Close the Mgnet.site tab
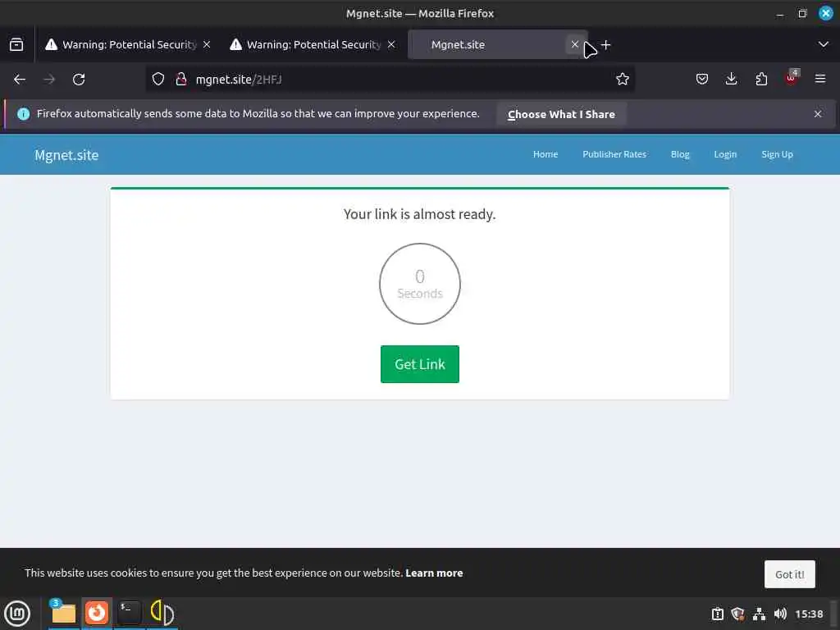 [x=575, y=44]
